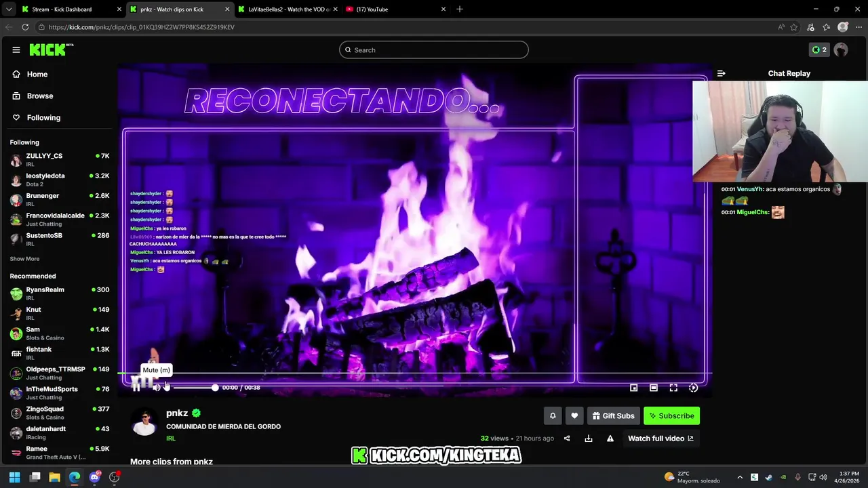Open InTheMudSports channel
Screen dimensions: 868x488
coord(59,393)
